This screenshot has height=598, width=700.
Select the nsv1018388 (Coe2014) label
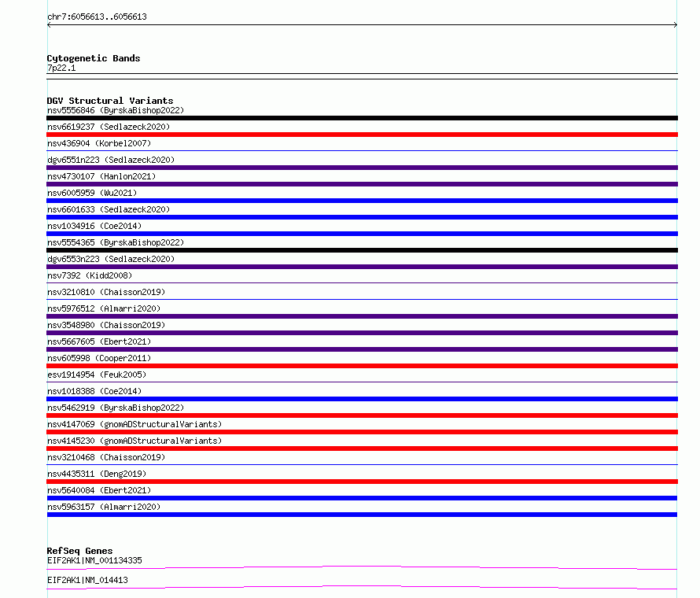(x=94, y=391)
